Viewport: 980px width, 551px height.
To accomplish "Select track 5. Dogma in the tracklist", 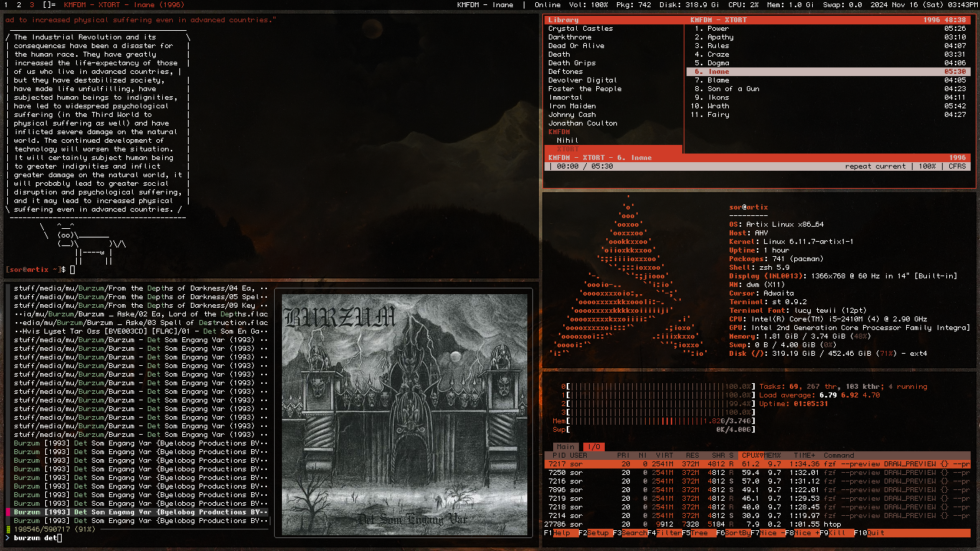I will pyautogui.click(x=828, y=63).
